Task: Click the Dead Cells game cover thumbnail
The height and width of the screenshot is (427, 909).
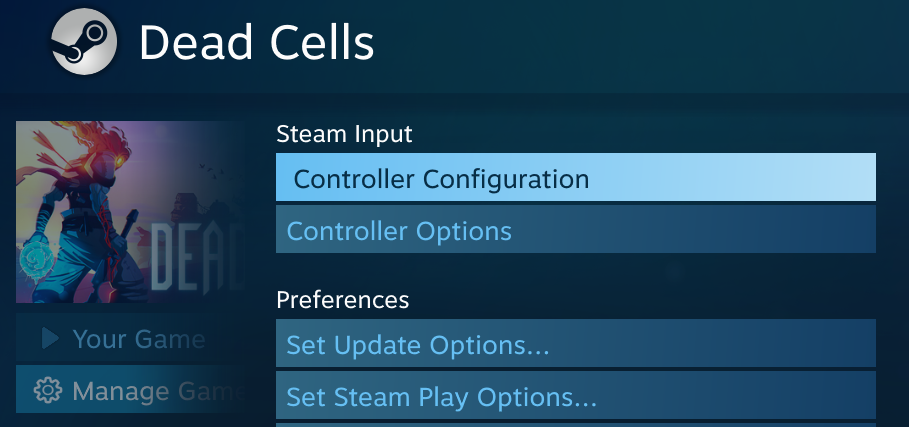Action: coord(130,211)
